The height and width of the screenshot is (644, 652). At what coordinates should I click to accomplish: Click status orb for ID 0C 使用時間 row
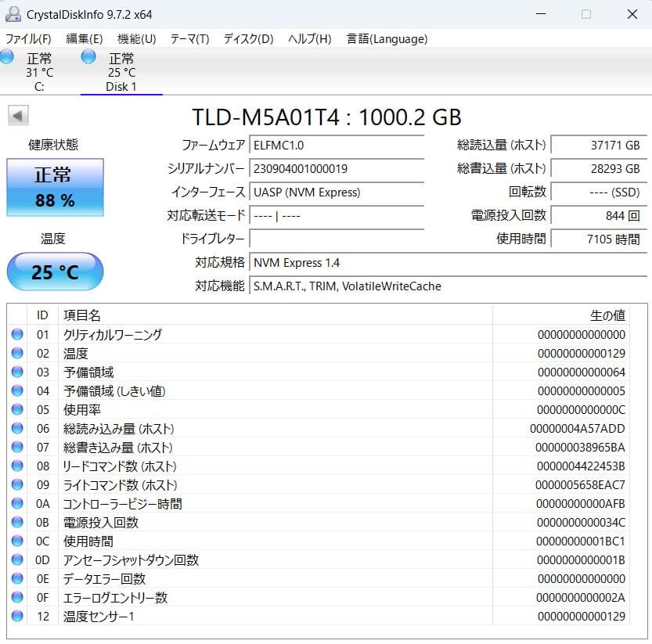click(x=17, y=541)
